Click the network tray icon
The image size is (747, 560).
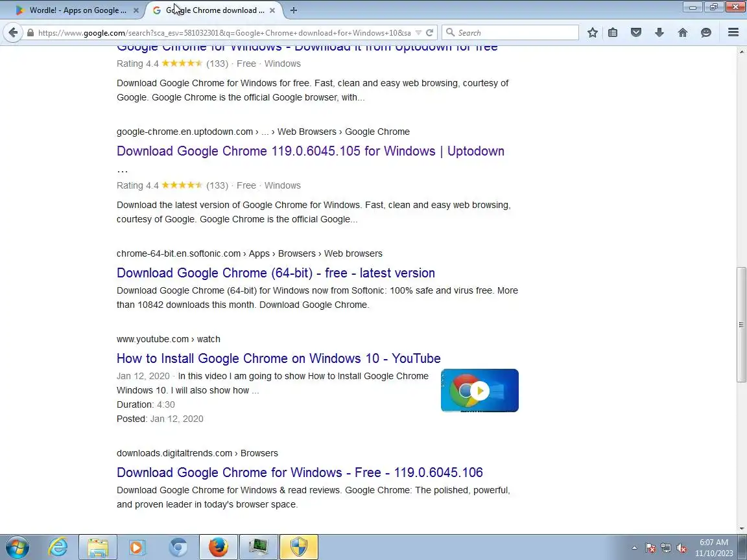[666, 548]
